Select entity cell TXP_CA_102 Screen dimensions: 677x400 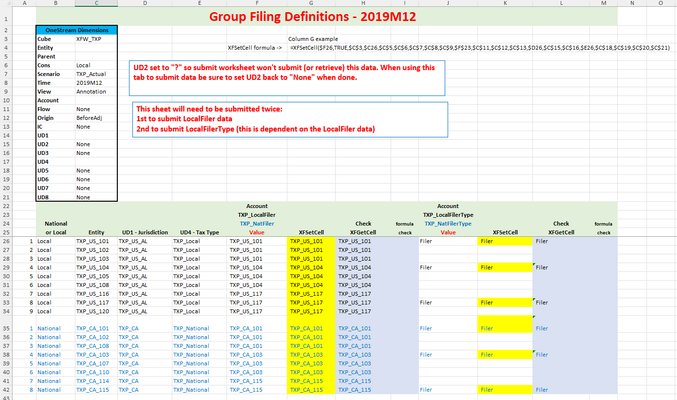96,337
